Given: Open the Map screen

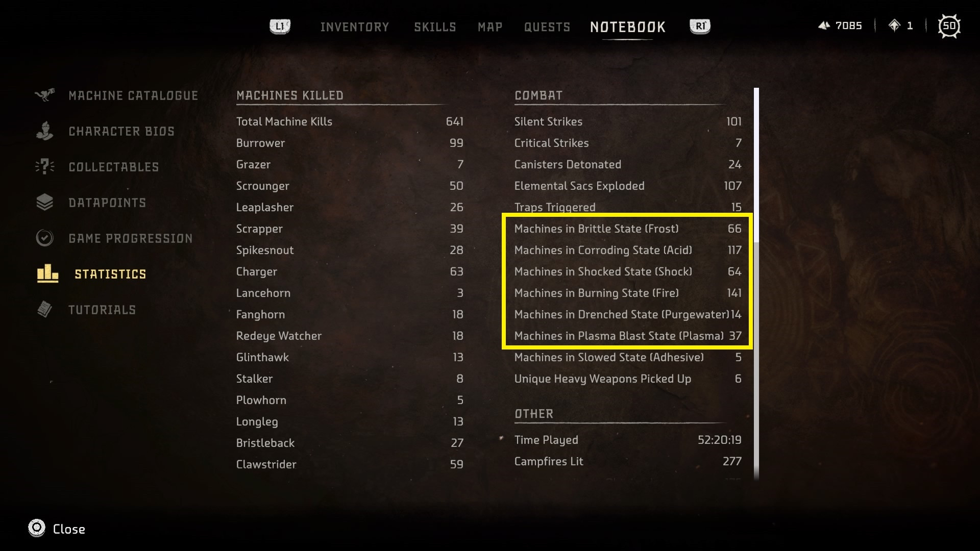Looking at the screenshot, I should click(489, 26).
